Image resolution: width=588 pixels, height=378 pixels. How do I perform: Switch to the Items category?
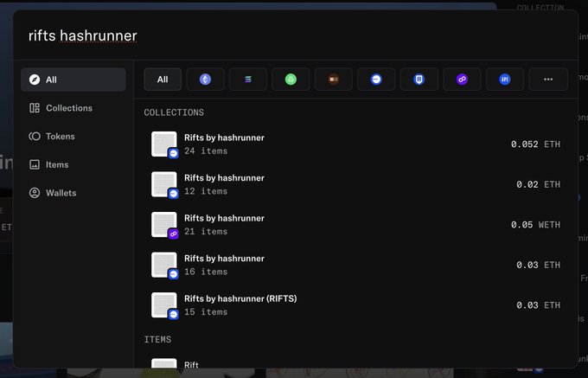[x=73, y=164]
